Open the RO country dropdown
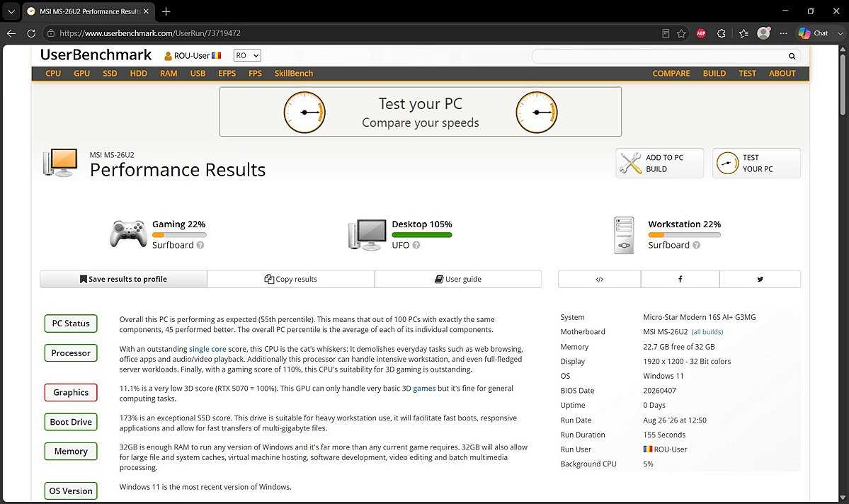Viewport: 849px width, 504px height. tap(247, 55)
